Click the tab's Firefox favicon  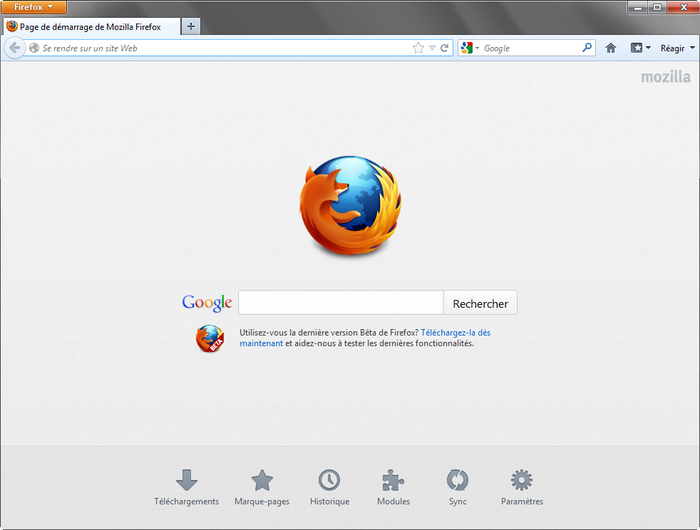point(12,26)
